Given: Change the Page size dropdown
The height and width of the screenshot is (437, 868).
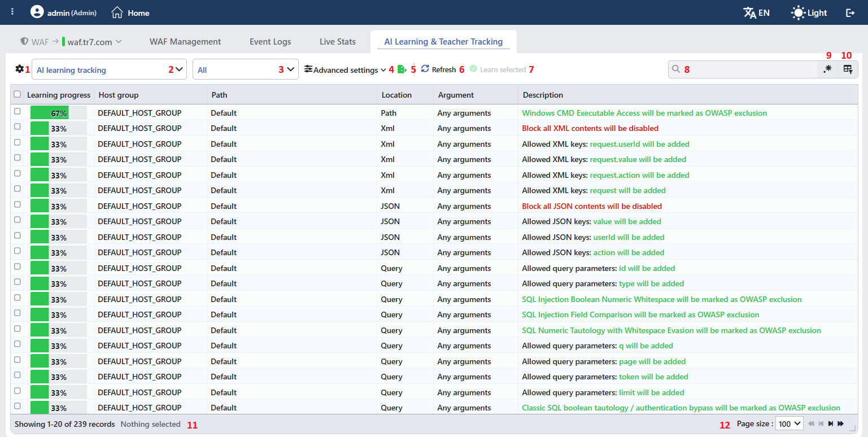Looking at the screenshot, I should coord(790,423).
